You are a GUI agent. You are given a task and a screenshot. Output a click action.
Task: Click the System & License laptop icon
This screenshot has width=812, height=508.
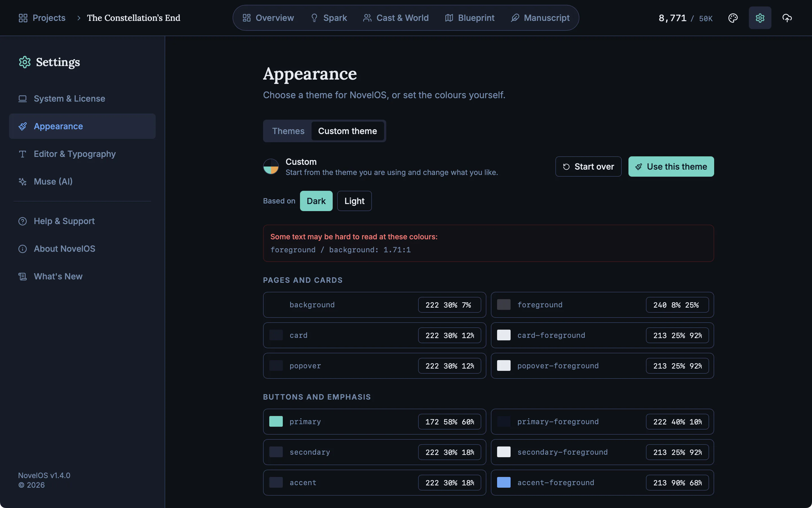point(23,98)
